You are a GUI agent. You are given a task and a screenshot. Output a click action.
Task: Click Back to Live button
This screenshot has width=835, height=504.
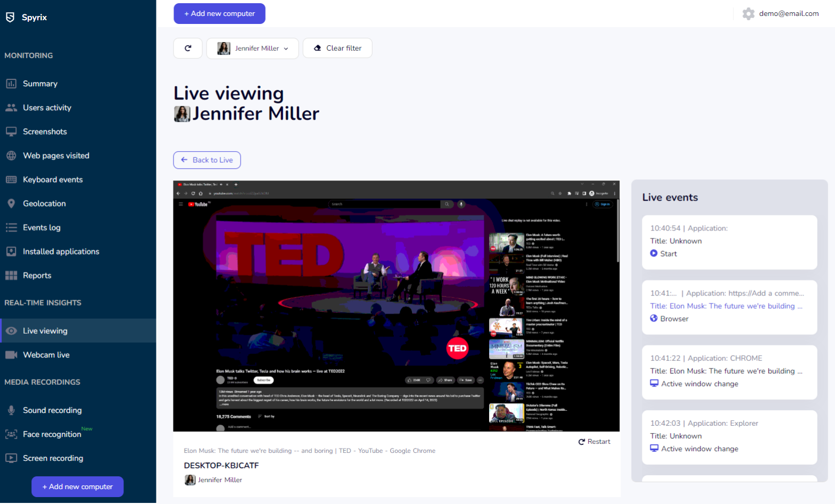pos(207,160)
